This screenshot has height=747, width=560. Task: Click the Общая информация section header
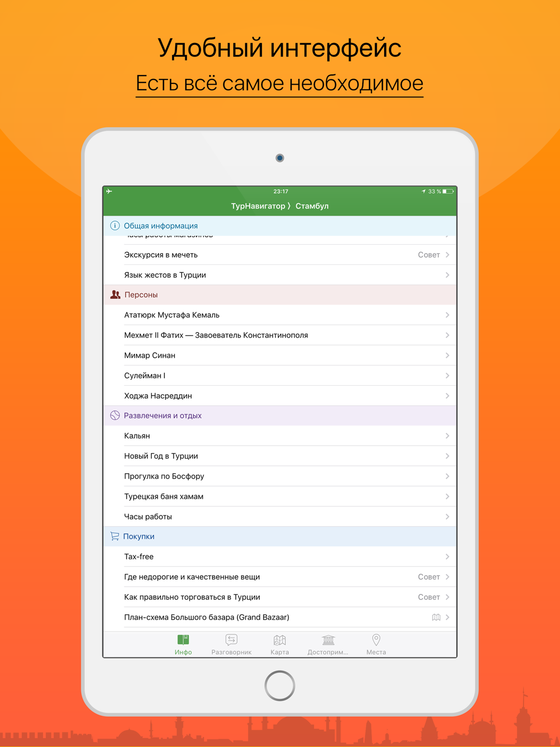[x=280, y=226]
